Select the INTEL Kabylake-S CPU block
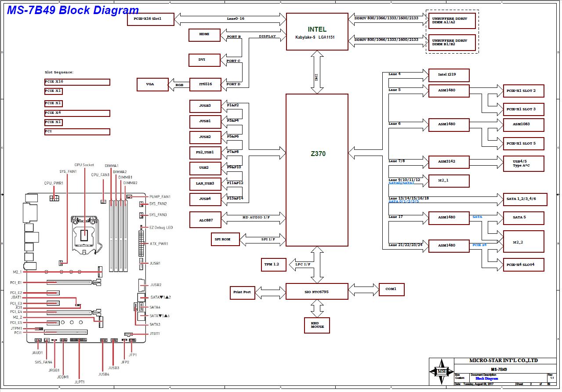This screenshot has width=562, height=392. [x=317, y=32]
